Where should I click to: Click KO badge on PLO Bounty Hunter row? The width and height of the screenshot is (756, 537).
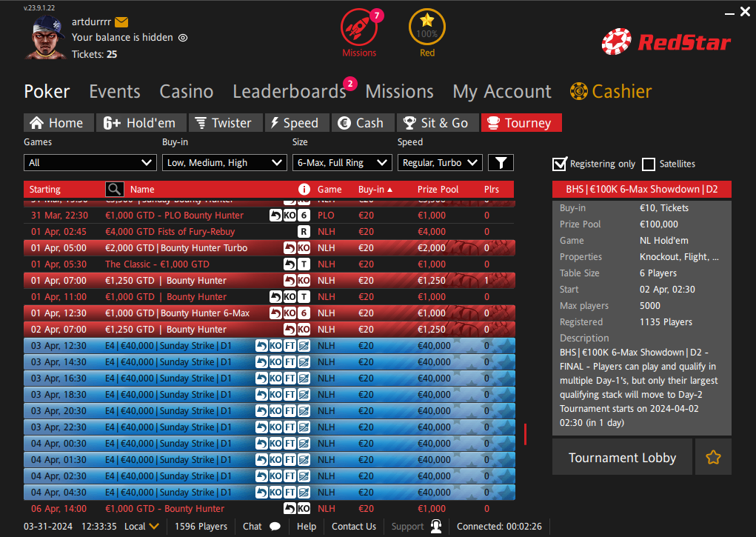[x=290, y=216]
